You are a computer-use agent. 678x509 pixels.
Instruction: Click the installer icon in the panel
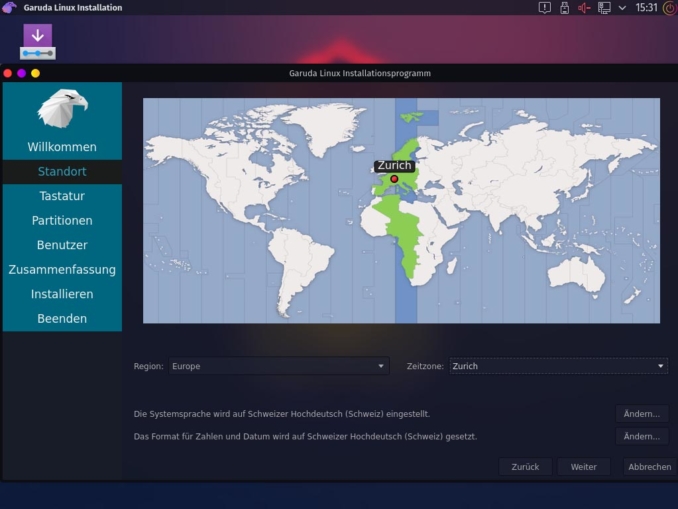37,41
